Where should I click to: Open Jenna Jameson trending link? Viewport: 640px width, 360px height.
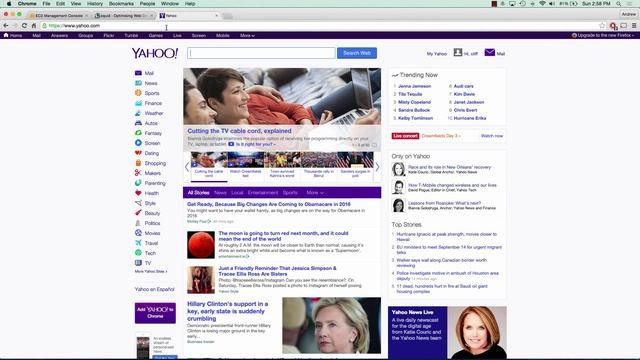414,86
